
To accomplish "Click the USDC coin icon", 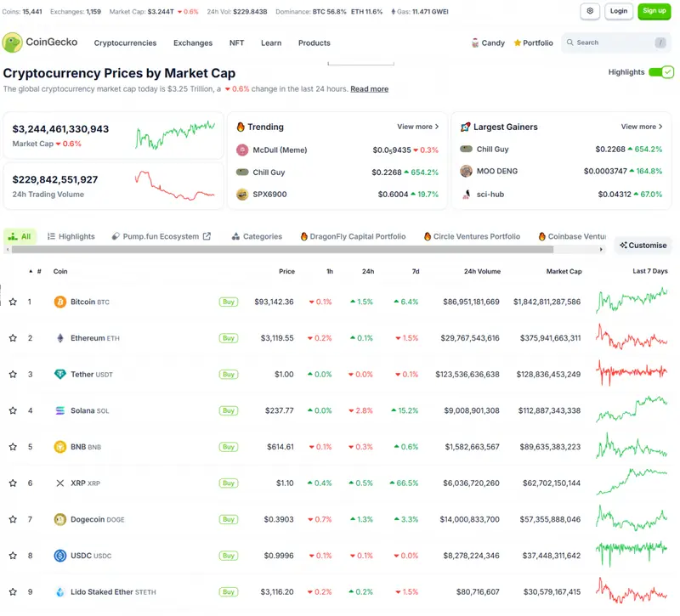I will [59, 556].
